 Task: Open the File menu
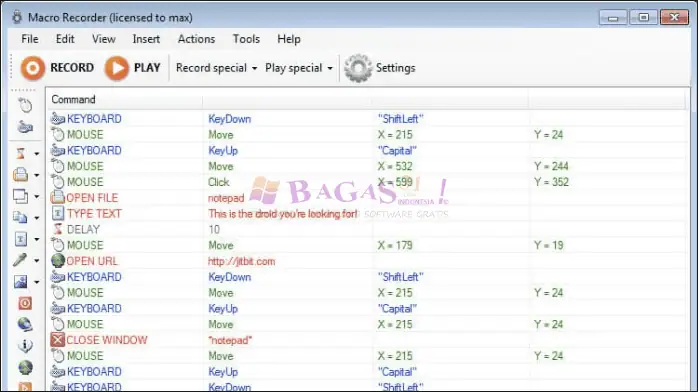(30, 39)
